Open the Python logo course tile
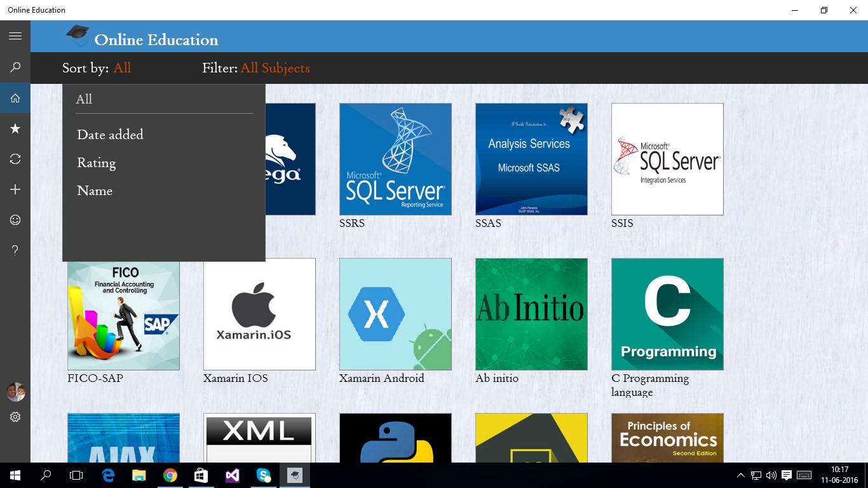 coord(395,438)
